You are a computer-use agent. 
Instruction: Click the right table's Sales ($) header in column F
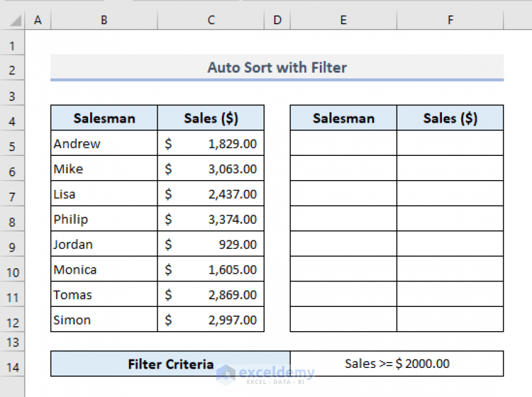point(450,118)
